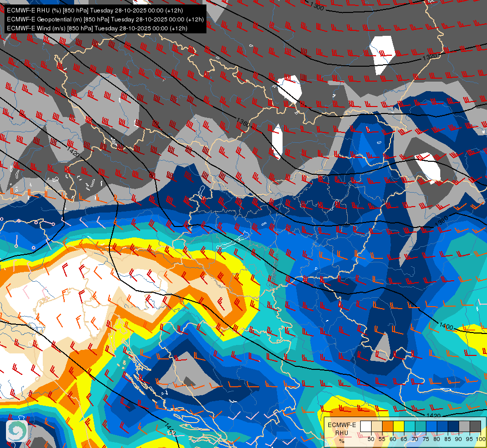Click the swirl logo icon
Image resolution: width=487 pixels, height=448 pixels.
pyautogui.click(x=17, y=431)
